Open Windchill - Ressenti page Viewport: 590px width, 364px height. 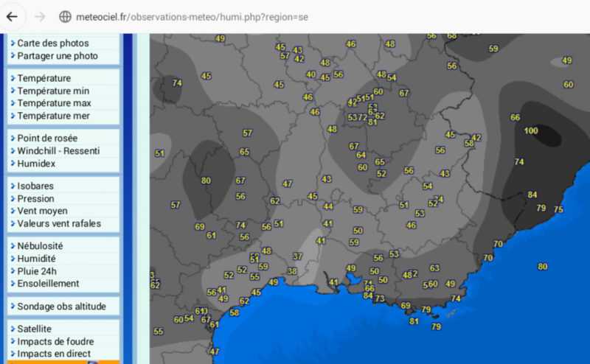tap(59, 150)
